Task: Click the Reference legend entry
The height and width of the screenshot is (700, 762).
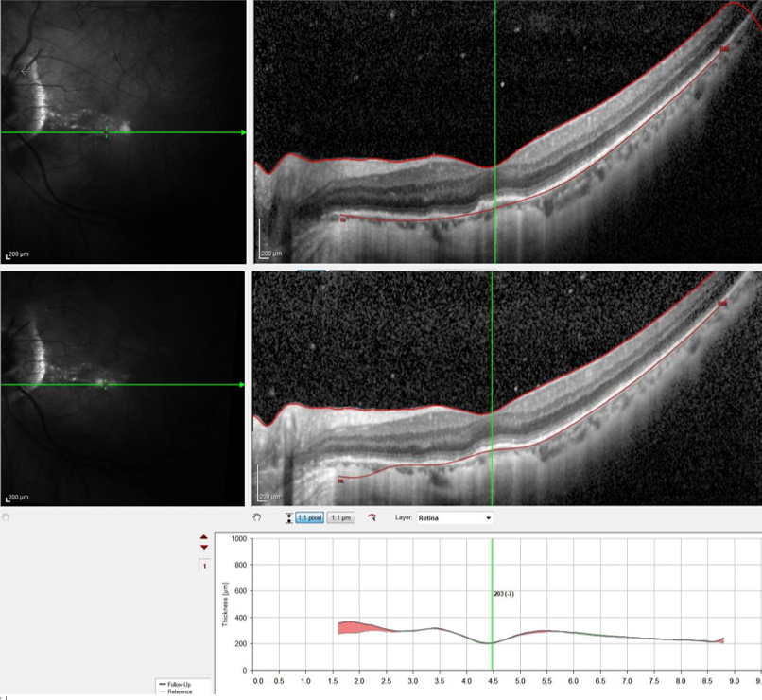Action: pos(176,691)
